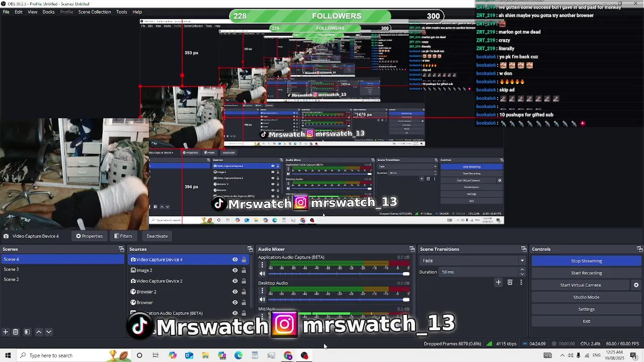The image size is (644, 362).
Task: Add a scene transition with plus
Action: click(x=499, y=283)
